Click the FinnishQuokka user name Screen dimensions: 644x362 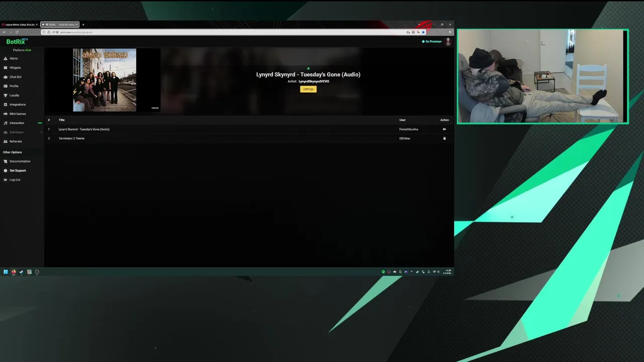point(409,129)
